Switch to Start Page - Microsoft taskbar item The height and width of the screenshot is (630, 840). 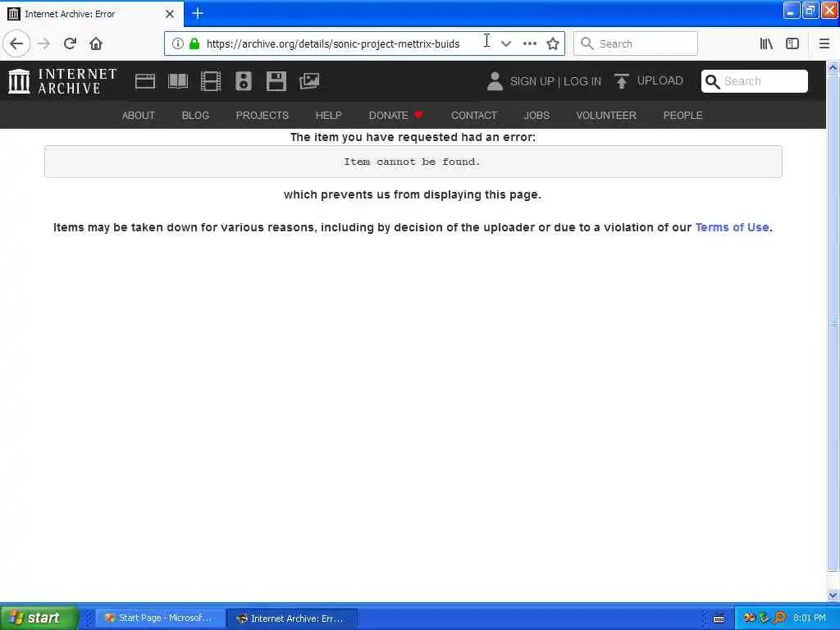(159, 618)
